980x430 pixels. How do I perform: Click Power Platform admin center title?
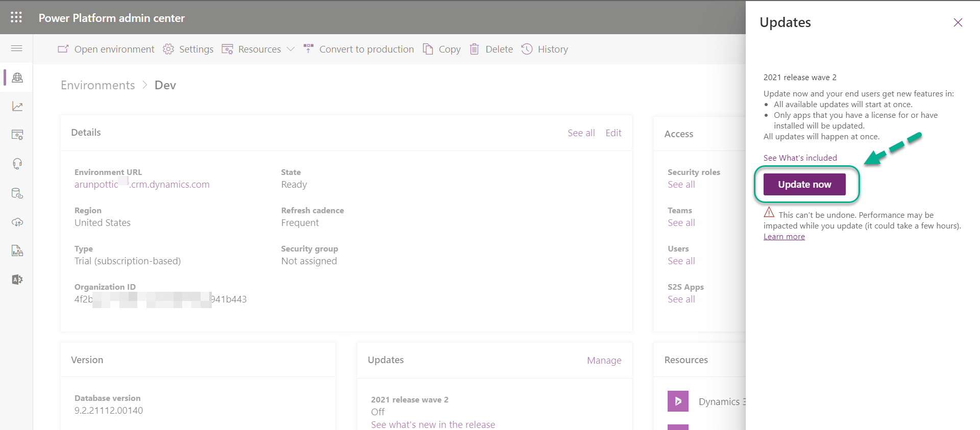point(112,18)
